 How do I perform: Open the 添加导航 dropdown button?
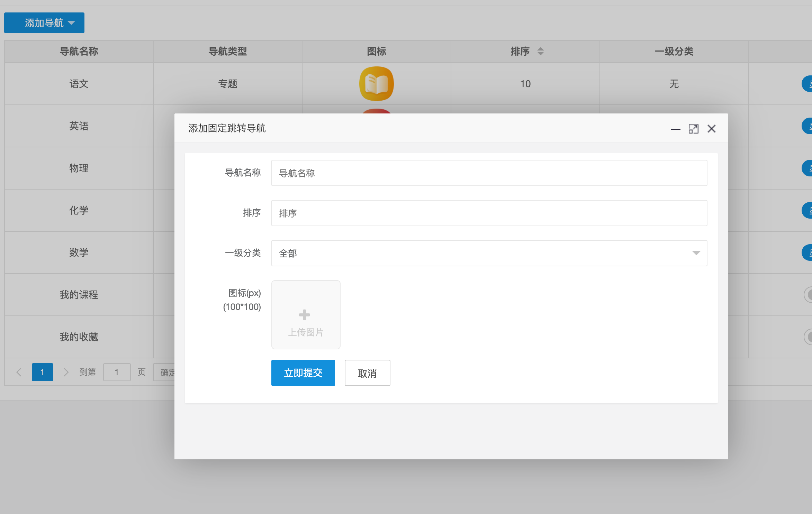click(44, 23)
